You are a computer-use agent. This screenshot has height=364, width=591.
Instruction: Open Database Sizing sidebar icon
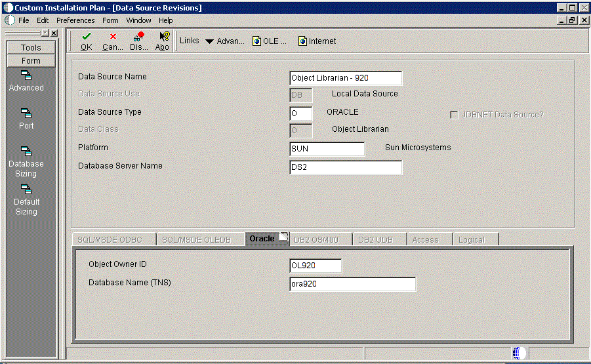(x=26, y=151)
